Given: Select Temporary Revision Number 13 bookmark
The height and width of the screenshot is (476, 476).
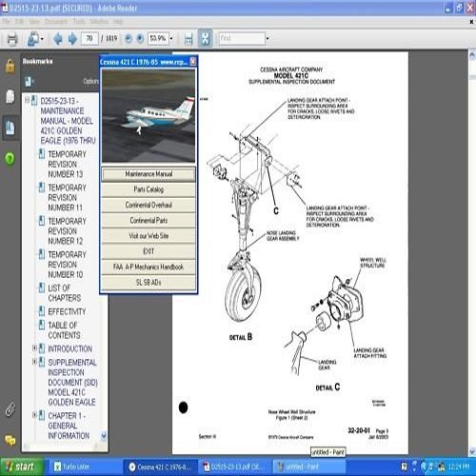Looking at the screenshot, I should point(67,164).
